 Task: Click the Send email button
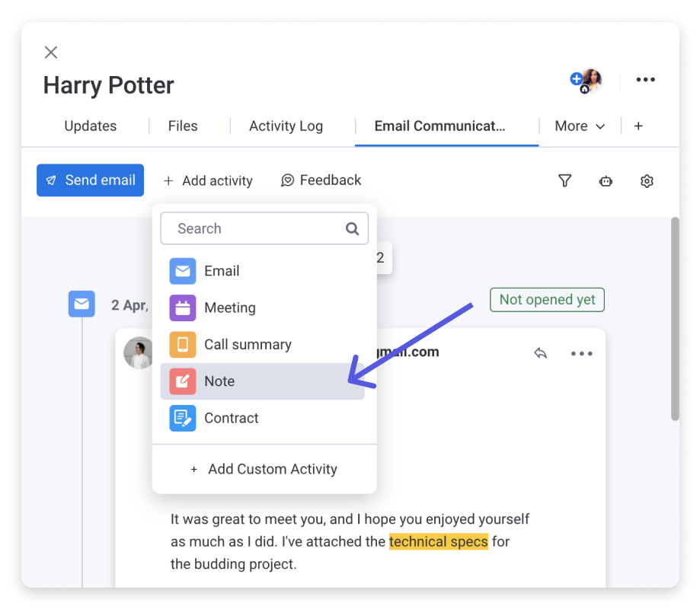pos(90,180)
